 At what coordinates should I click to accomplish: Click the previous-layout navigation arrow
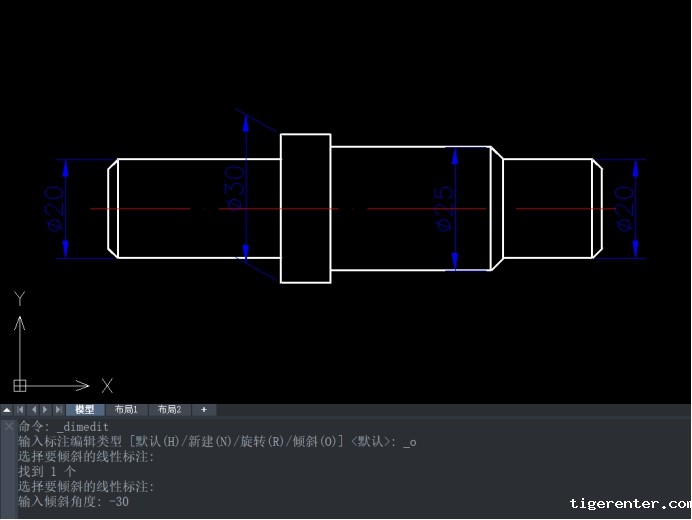click(x=33, y=410)
